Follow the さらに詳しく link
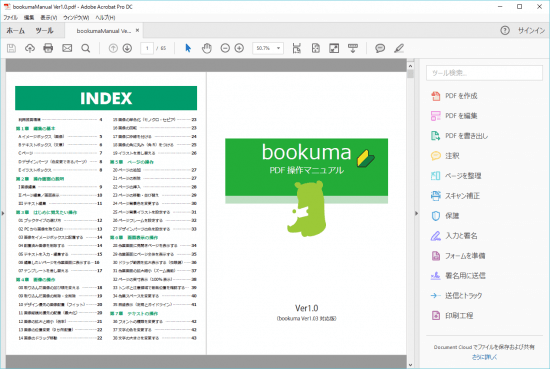 (x=484, y=357)
